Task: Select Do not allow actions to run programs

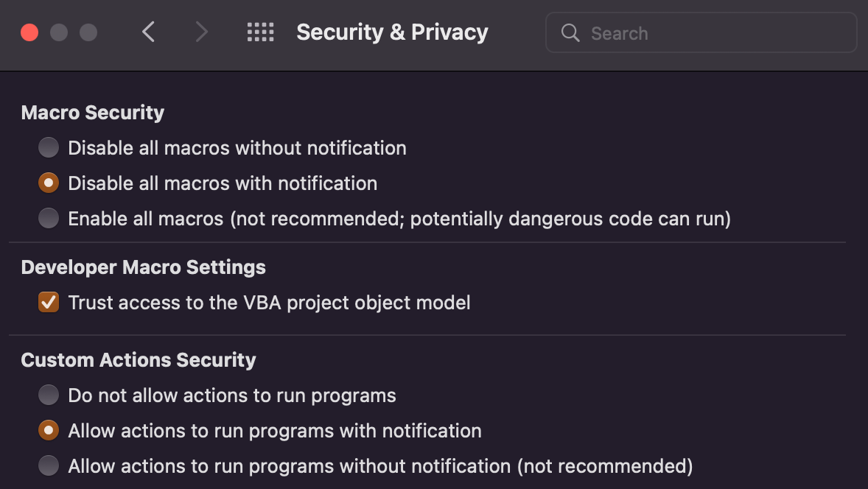Action: 49,395
